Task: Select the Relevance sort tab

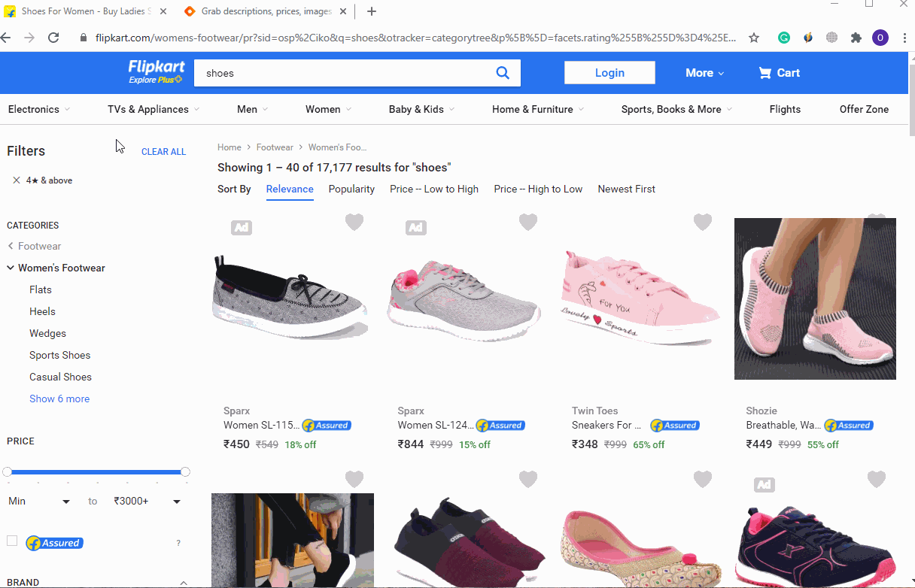Action: click(290, 189)
